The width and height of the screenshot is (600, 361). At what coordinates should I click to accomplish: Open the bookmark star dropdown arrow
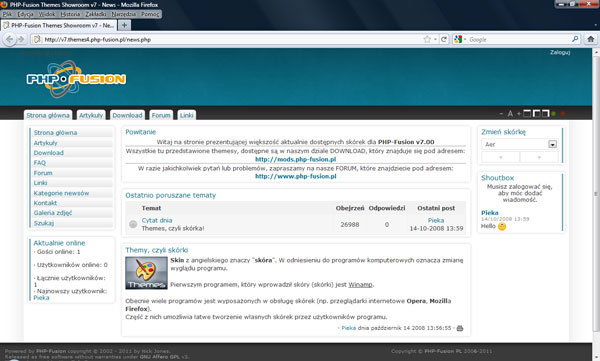coord(435,39)
